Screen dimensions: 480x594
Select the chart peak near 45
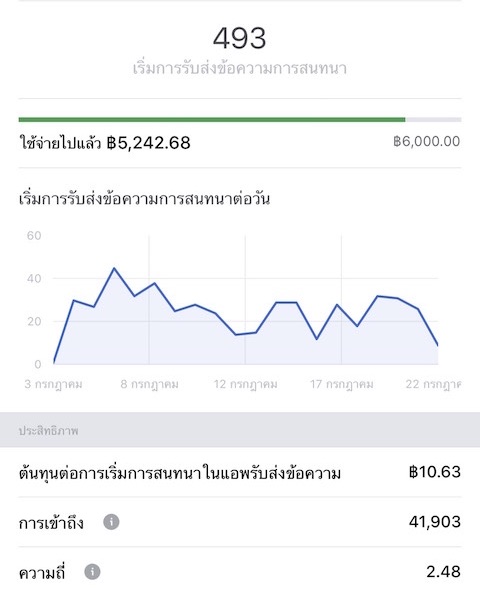pos(114,269)
